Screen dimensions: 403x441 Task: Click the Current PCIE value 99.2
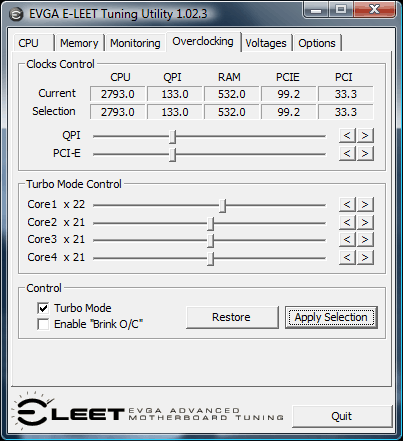(x=289, y=94)
